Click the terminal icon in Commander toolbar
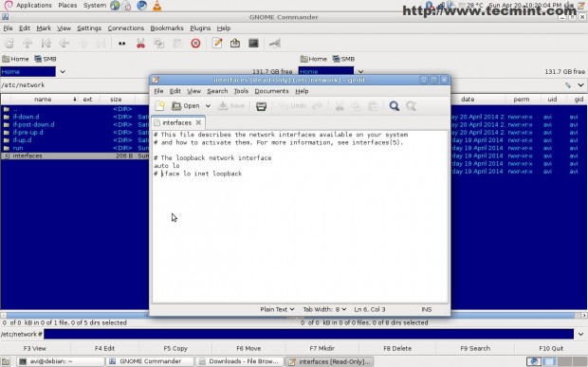The width and height of the screenshot is (588, 367). point(253,43)
